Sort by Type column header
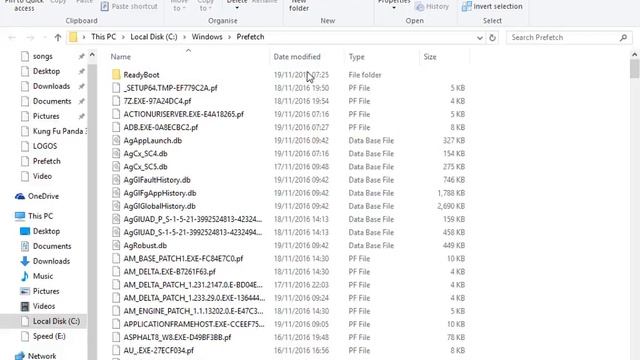 356,57
